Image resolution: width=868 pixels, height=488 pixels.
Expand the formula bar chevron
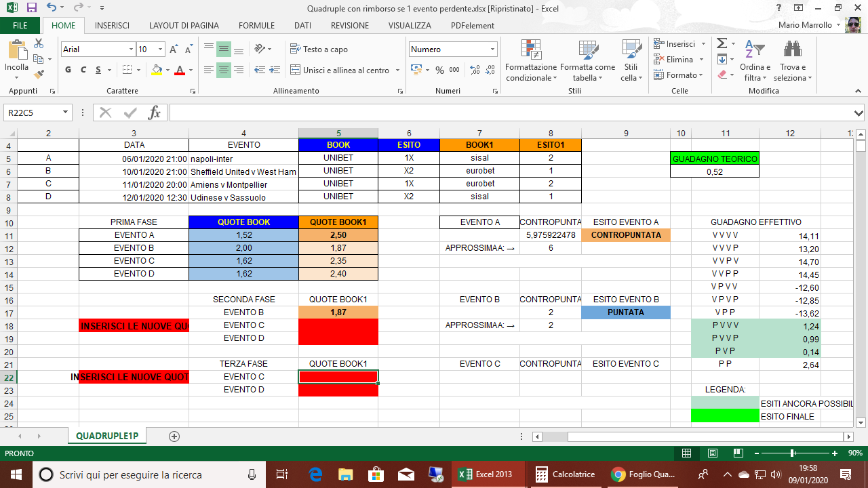(x=859, y=113)
